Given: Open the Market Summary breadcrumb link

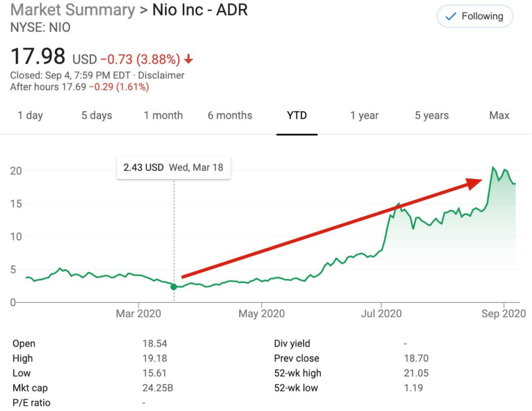Looking at the screenshot, I should click(x=73, y=10).
